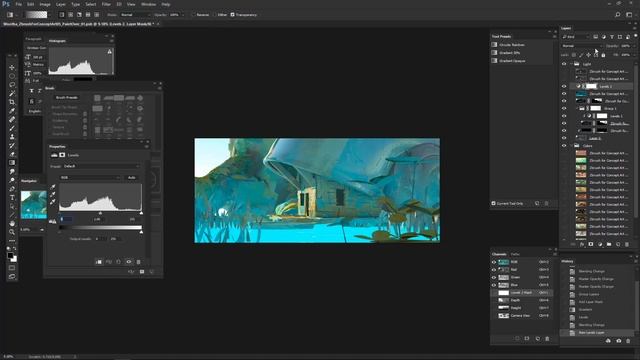Select the Eyedropper tool in toolbar
Viewport: 640px width, 360px height.
[x=12, y=111]
